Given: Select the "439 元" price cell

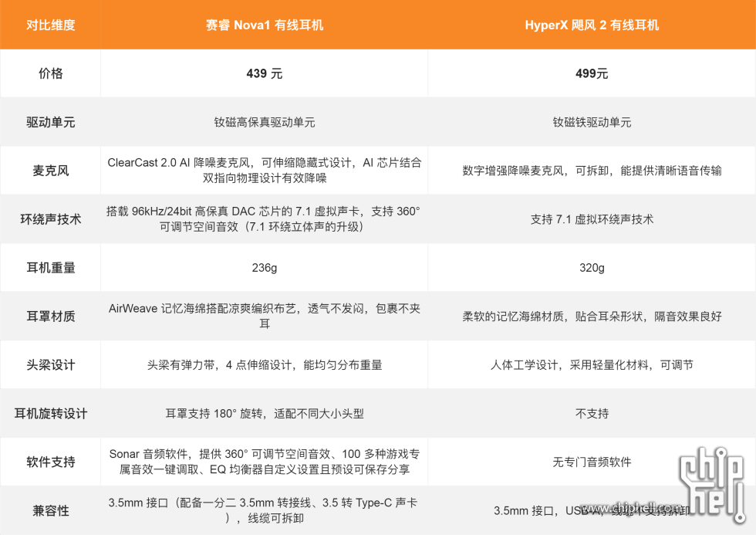Looking at the screenshot, I should 264,73.
